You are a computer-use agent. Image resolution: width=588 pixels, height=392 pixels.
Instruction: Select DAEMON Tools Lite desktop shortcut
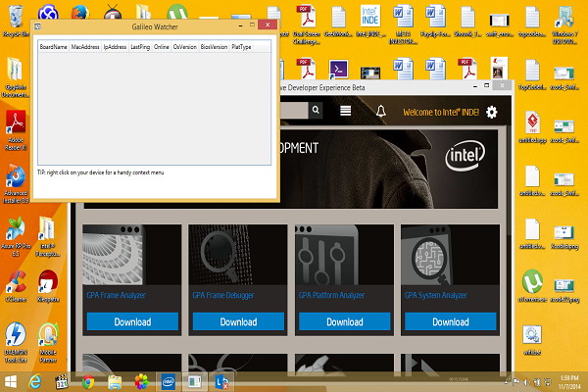[16, 342]
